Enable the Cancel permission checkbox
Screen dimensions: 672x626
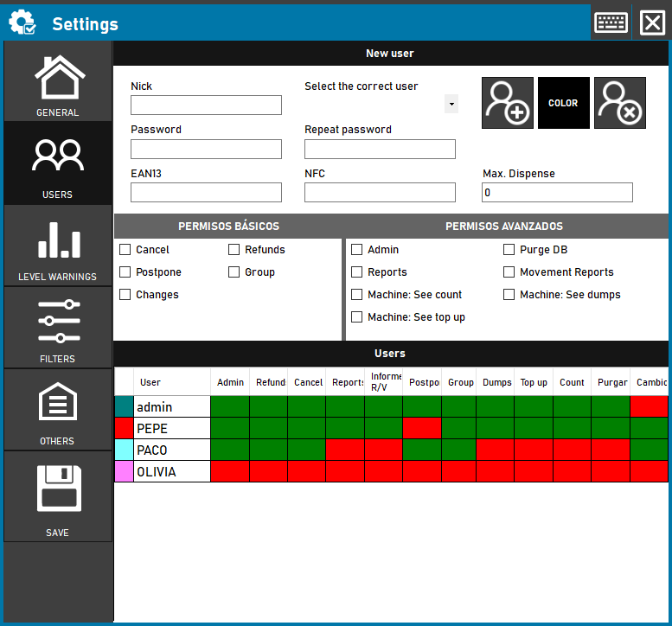[x=125, y=250]
